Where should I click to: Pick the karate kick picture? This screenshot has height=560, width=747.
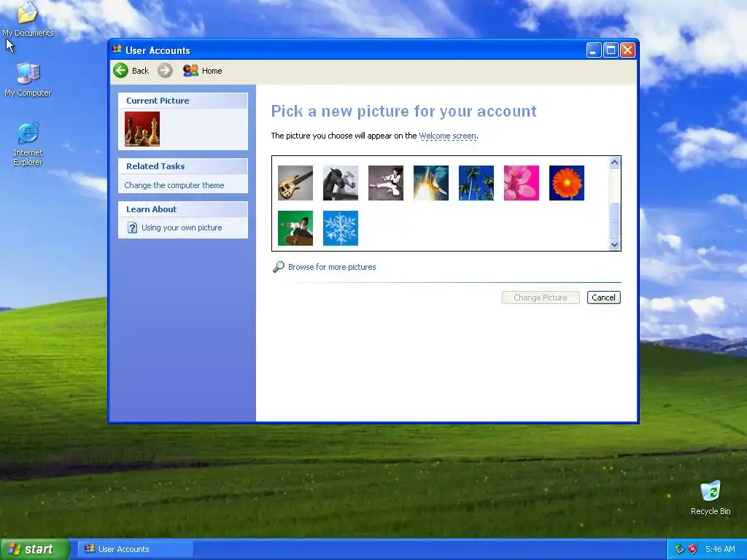click(x=386, y=183)
